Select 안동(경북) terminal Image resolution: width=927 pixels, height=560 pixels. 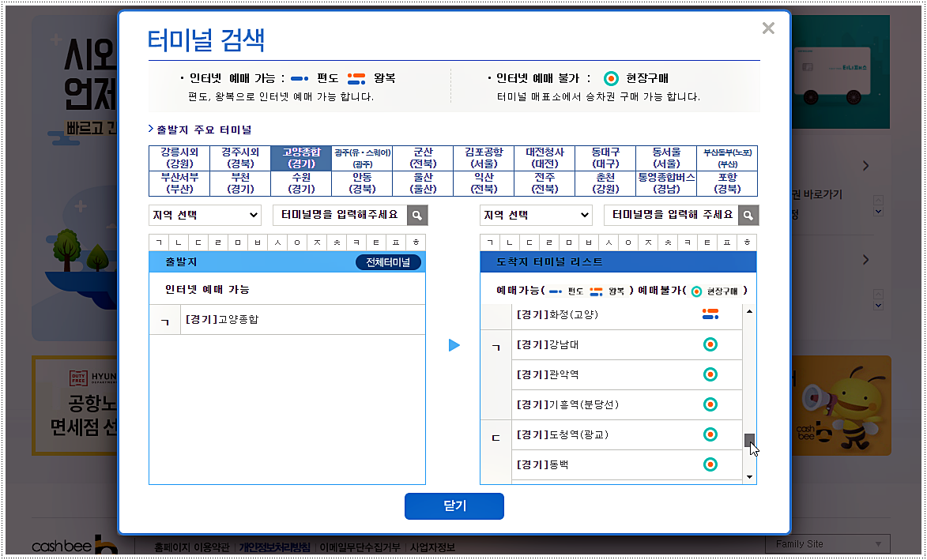coord(362,184)
